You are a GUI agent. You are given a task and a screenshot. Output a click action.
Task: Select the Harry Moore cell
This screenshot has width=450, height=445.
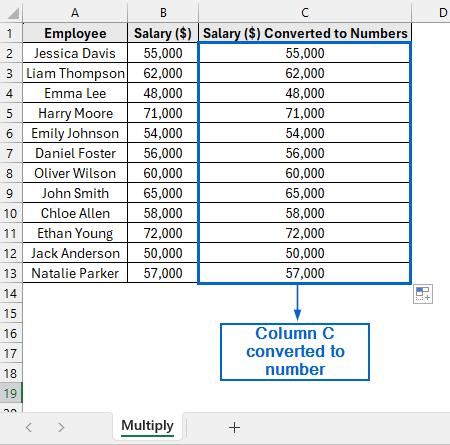click(x=75, y=113)
